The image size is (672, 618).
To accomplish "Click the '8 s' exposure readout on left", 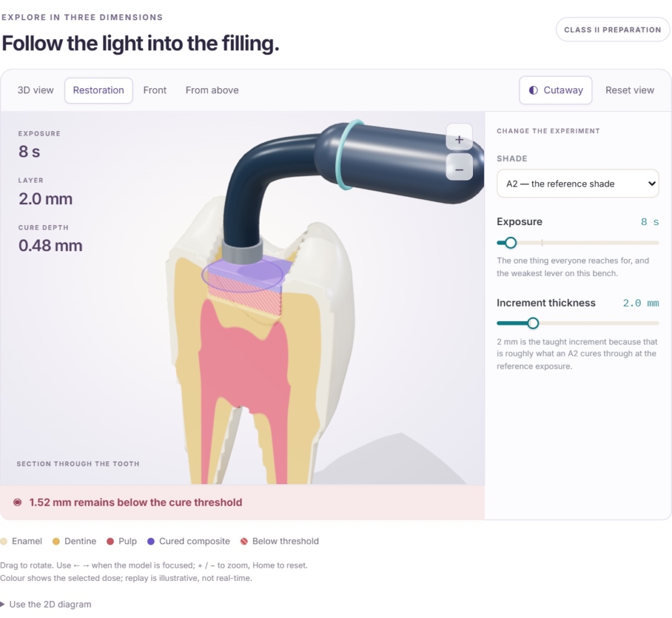I will pos(29,151).
